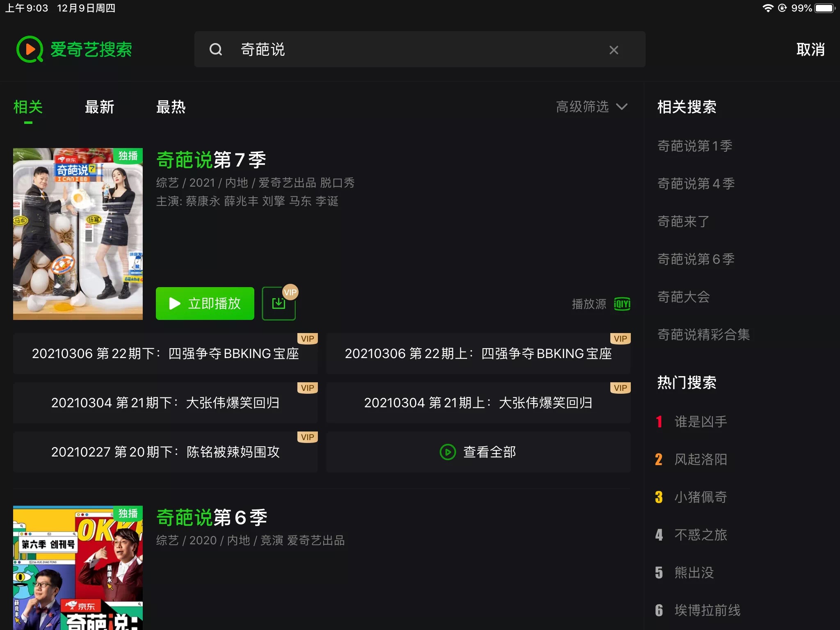Tap the battery indicator icon
The height and width of the screenshot is (630, 840).
[825, 8]
